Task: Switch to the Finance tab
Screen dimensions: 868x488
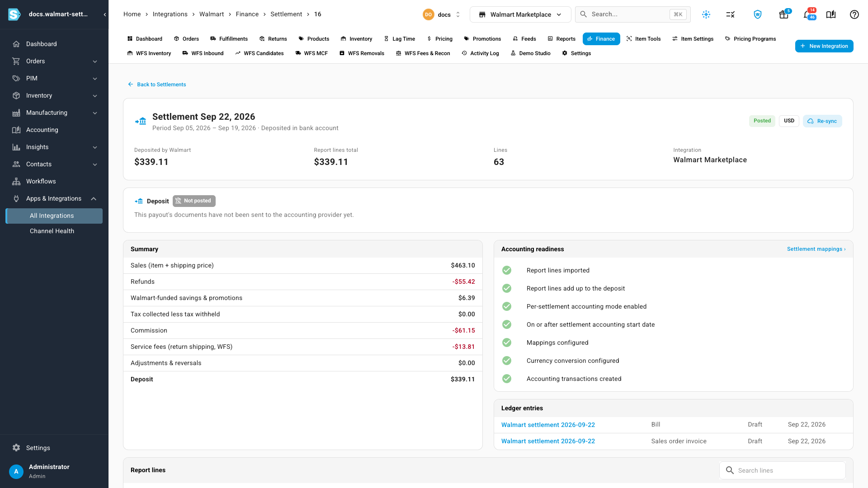Action: (x=601, y=39)
